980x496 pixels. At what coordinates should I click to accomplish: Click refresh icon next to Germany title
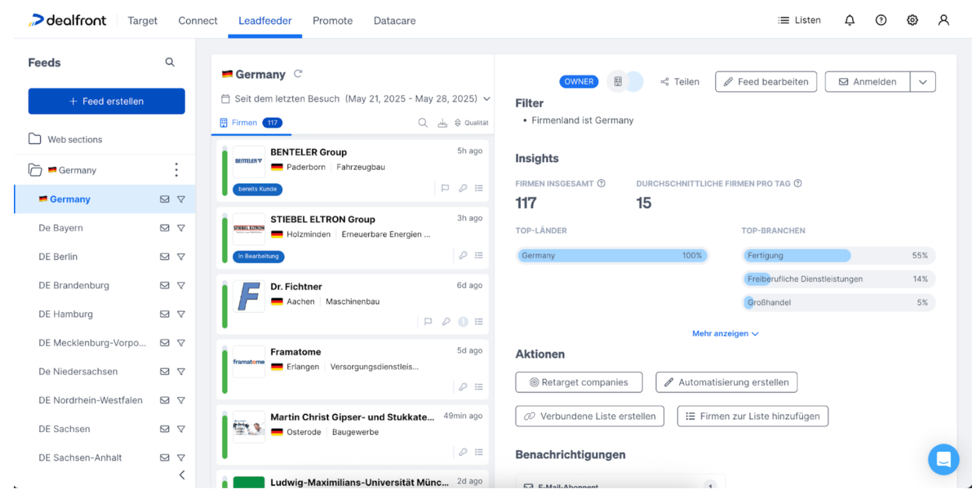pyautogui.click(x=298, y=73)
